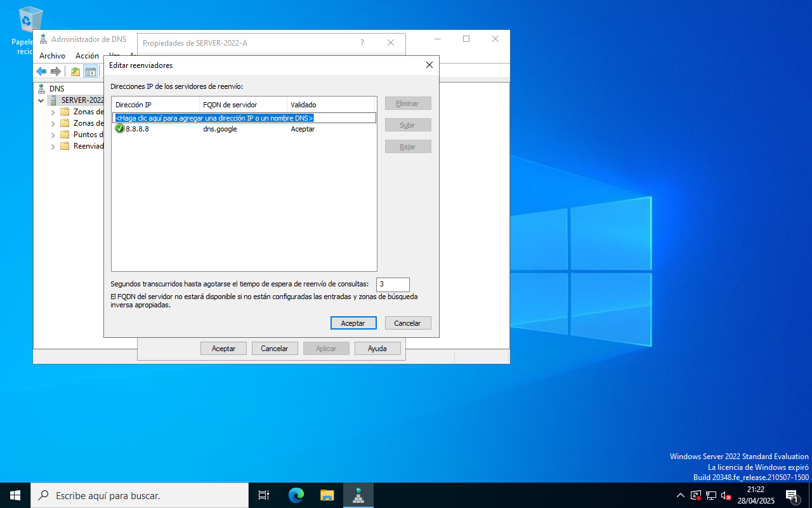Viewport: 812px width, 508px height.
Task: Toggle the show/hide console tree icon
Action: (x=91, y=72)
